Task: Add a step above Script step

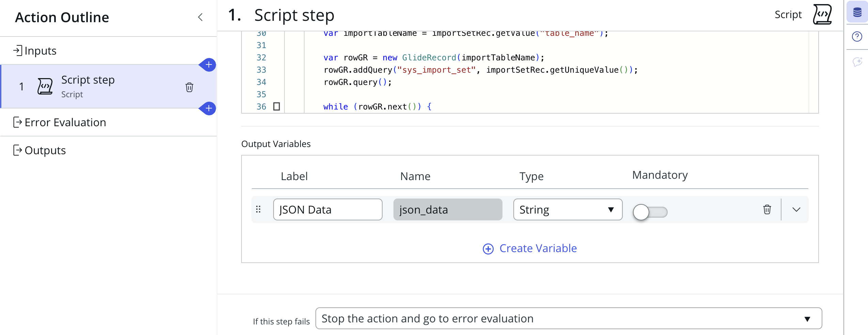Action: coord(208,65)
